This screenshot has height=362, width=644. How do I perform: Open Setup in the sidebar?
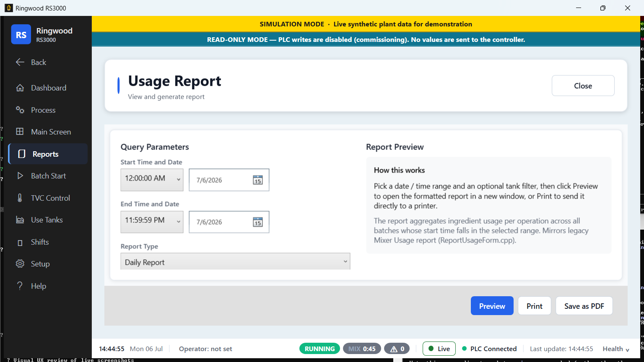[48, 264]
